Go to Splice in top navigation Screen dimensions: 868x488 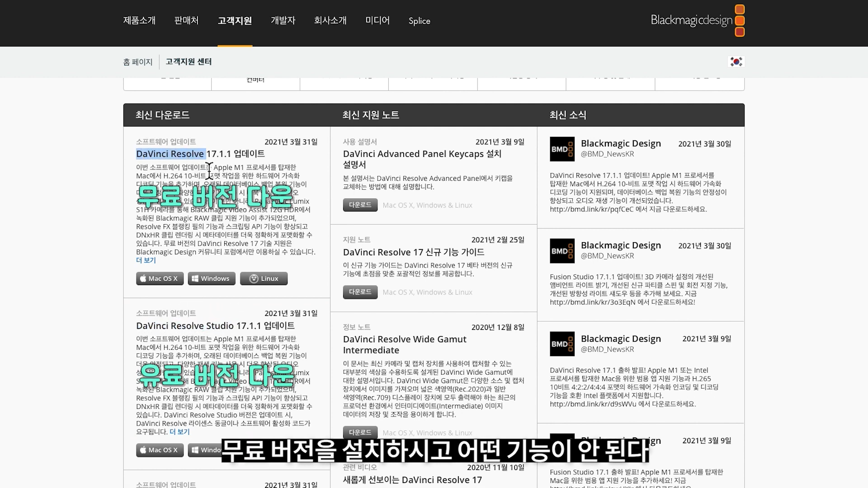point(419,21)
